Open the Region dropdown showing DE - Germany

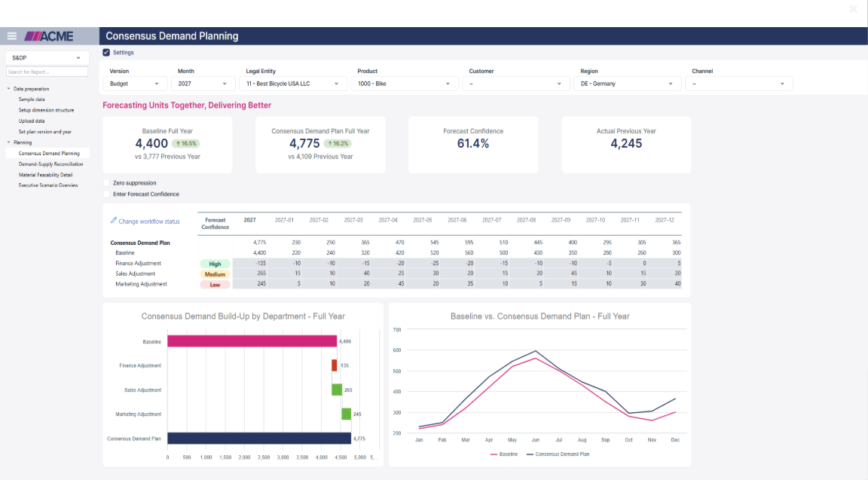[627, 84]
